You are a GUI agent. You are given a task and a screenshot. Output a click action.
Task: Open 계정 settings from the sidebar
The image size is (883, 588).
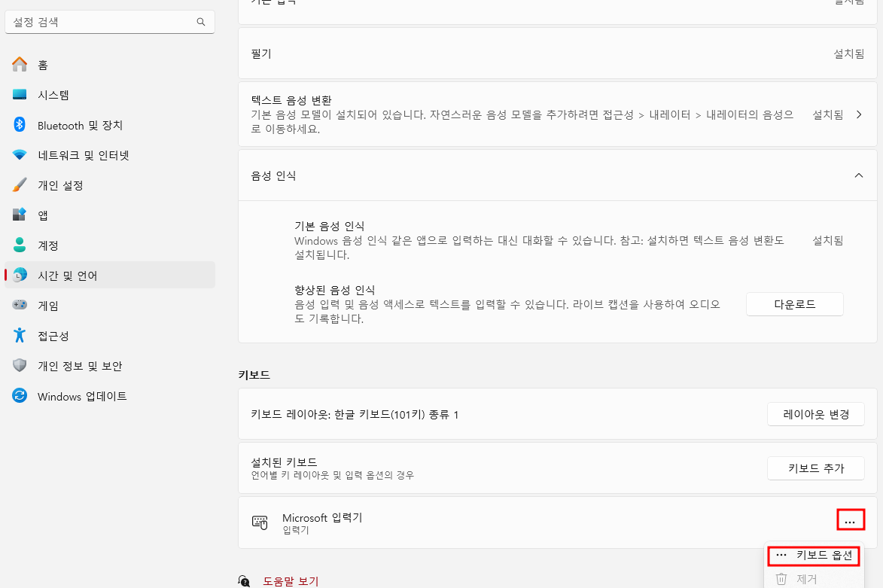(50, 245)
